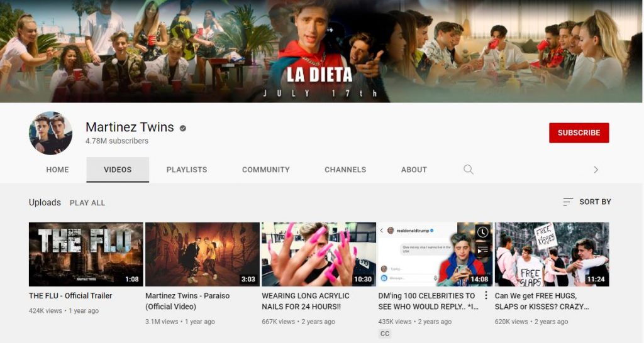Screen dimensions: 644x343
Task: Open DM'ing 100 CELEBRITIES video title
Action: (428, 301)
